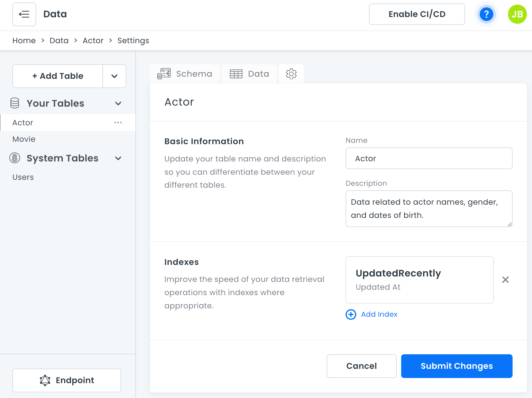532x398 pixels.
Task: Collapse sidebar with the menu icon
Action: click(24, 14)
